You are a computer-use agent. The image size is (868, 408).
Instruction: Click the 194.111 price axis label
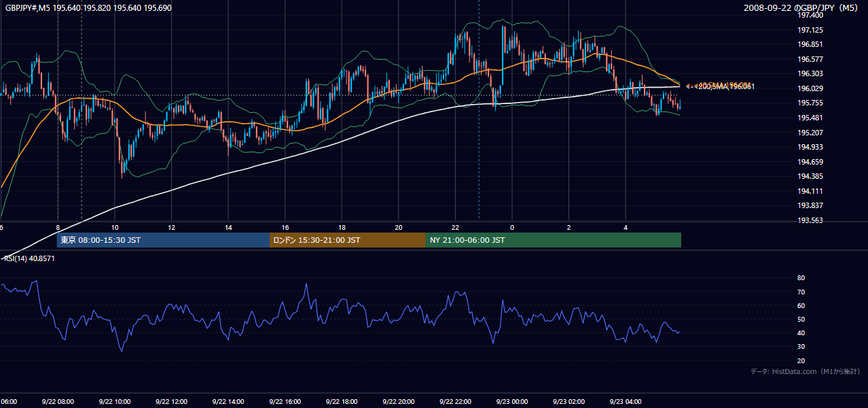point(811,191)
